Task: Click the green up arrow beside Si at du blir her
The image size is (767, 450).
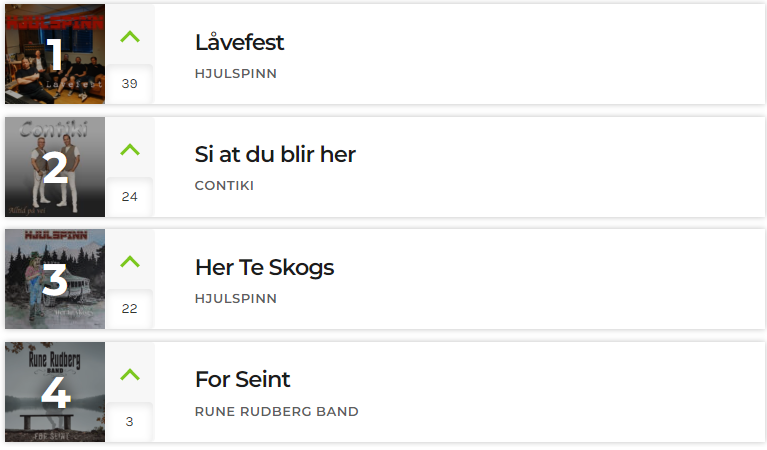Action: tap(130, 149)
